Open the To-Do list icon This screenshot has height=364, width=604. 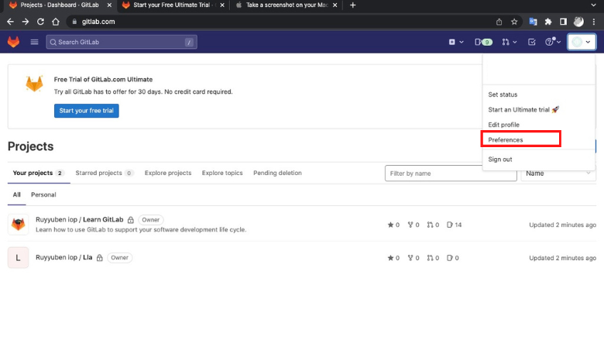tap(531, 42)
